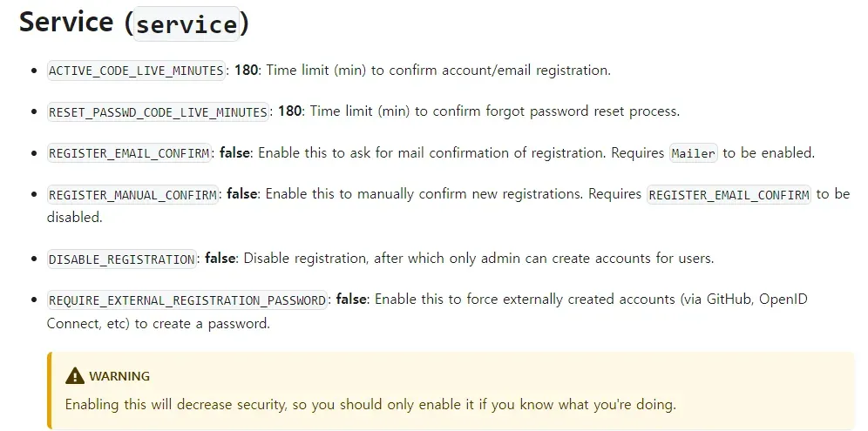Click the "Mailer" inline code reference
868x431 pixels.
click(x=694, y=153)
